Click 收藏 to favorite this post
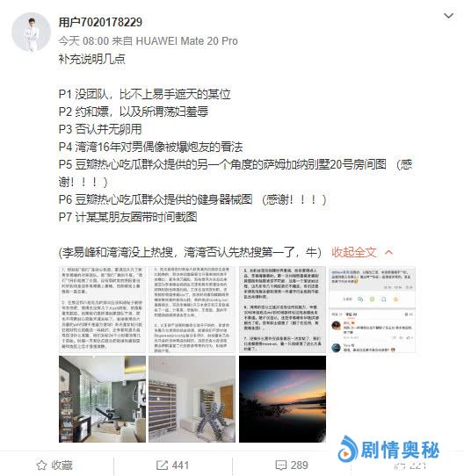464x476 pixels. pos(62,465)
